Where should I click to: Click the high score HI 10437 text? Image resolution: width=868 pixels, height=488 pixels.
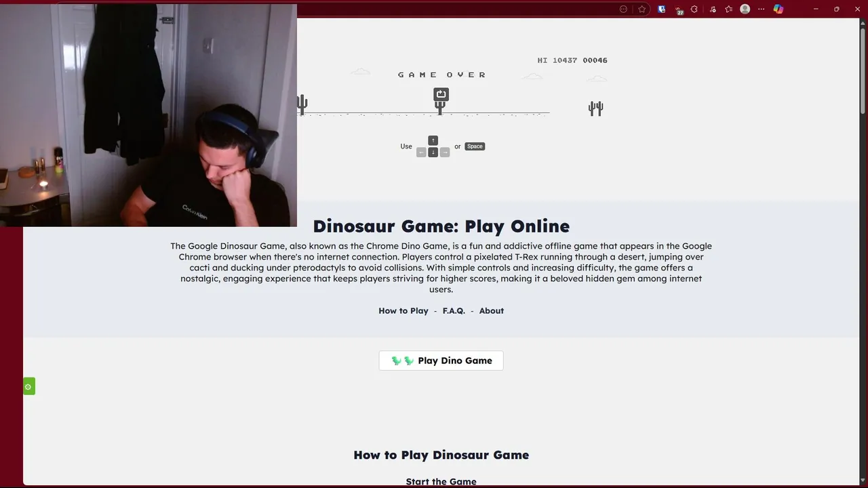tap(557, 60)
